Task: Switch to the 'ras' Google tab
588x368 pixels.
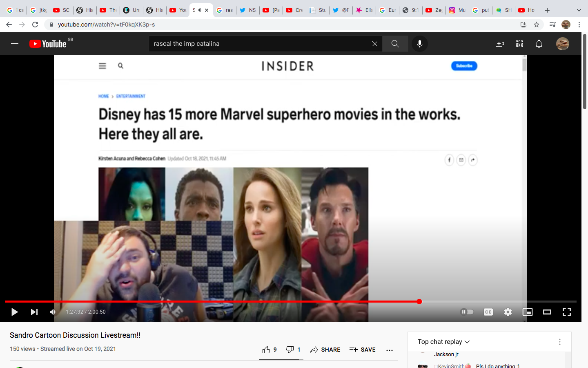Action: (x=225, y=10)
